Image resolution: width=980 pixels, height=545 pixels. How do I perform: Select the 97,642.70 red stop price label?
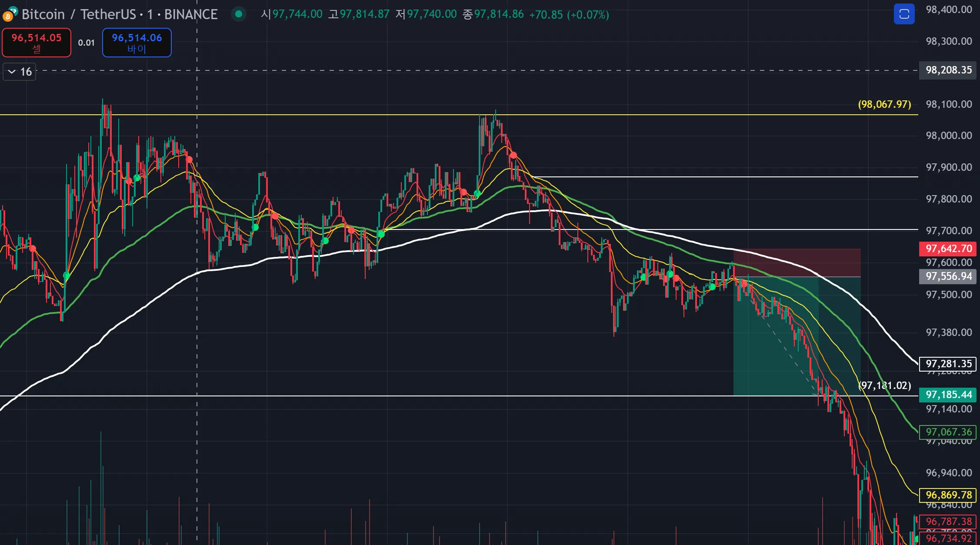[x=948, y=249]
